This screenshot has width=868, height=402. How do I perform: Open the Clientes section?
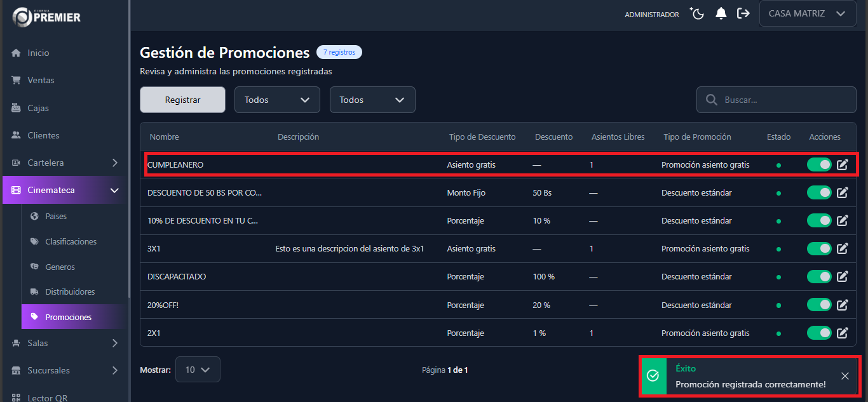43,136
